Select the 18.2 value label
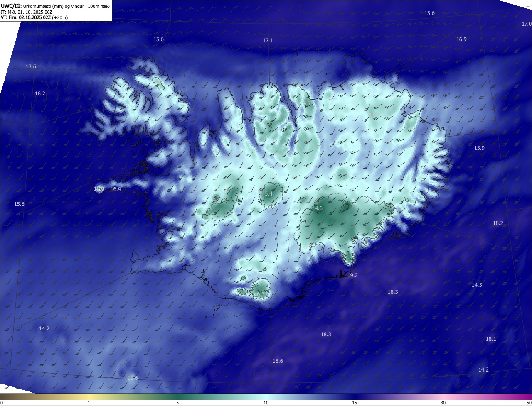 [x=498, y=223]
